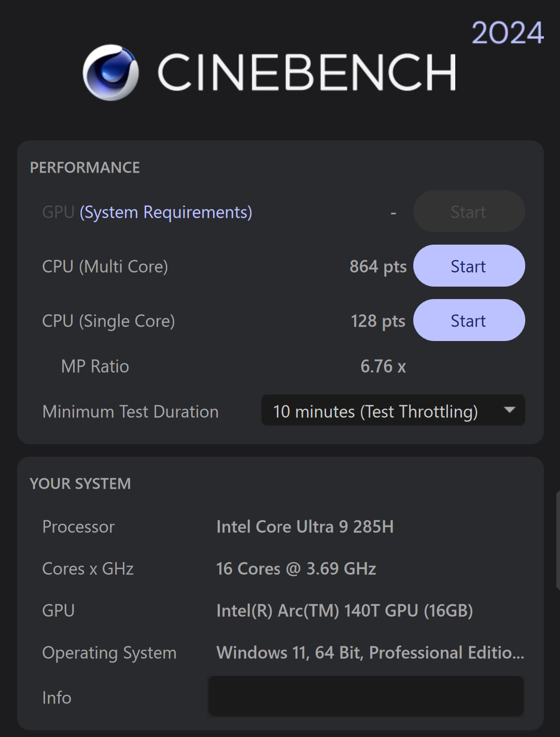Click the CINEBENCH title text
This screenshot has height=737, width=560.
(x=307, y=73)
